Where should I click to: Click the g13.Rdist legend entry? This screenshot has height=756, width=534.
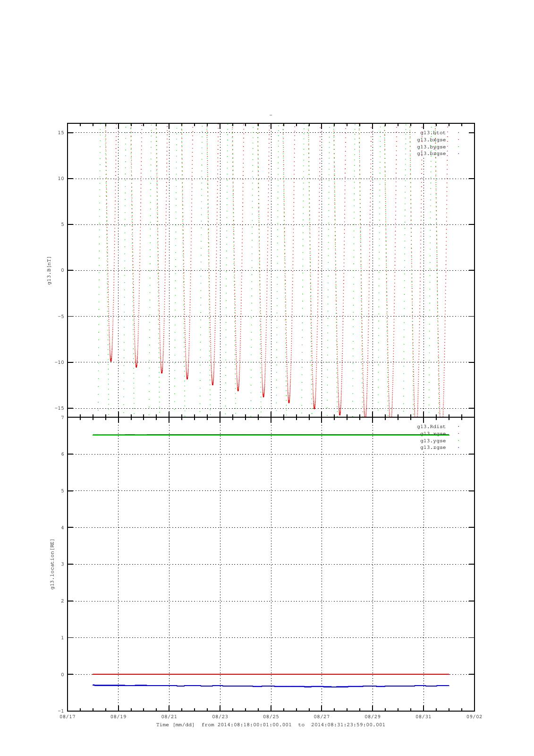coord(432,427)
